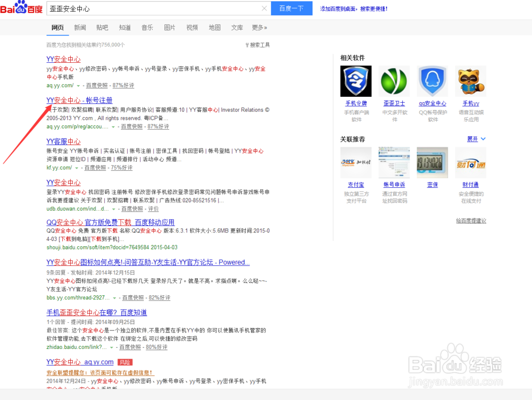Open 百度快照 for zhidao.baidu.com result
The width and height of the screenshot is (532, 400).
[130, 347]
